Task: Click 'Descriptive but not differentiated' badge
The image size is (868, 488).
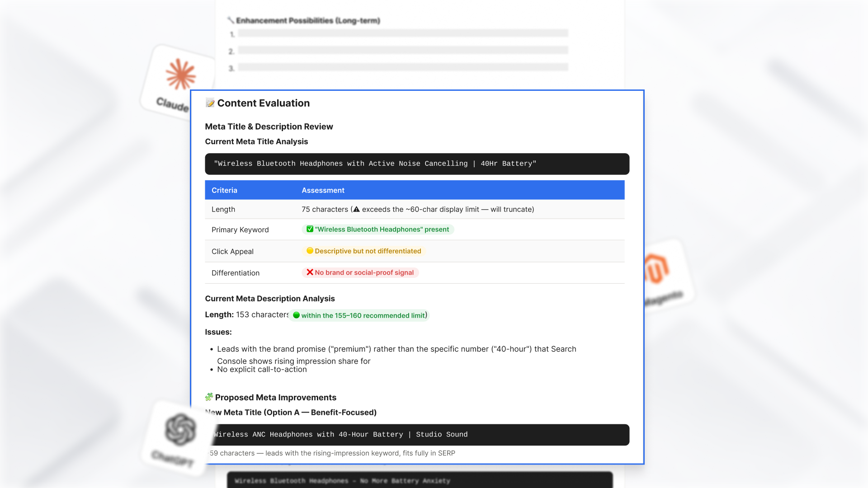Action: [364, 251]
